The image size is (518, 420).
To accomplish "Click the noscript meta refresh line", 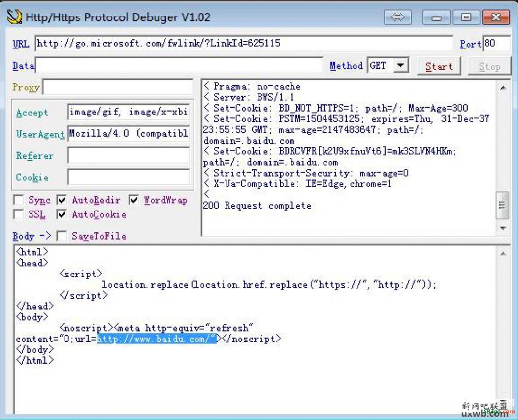I will tap(156, 328).
